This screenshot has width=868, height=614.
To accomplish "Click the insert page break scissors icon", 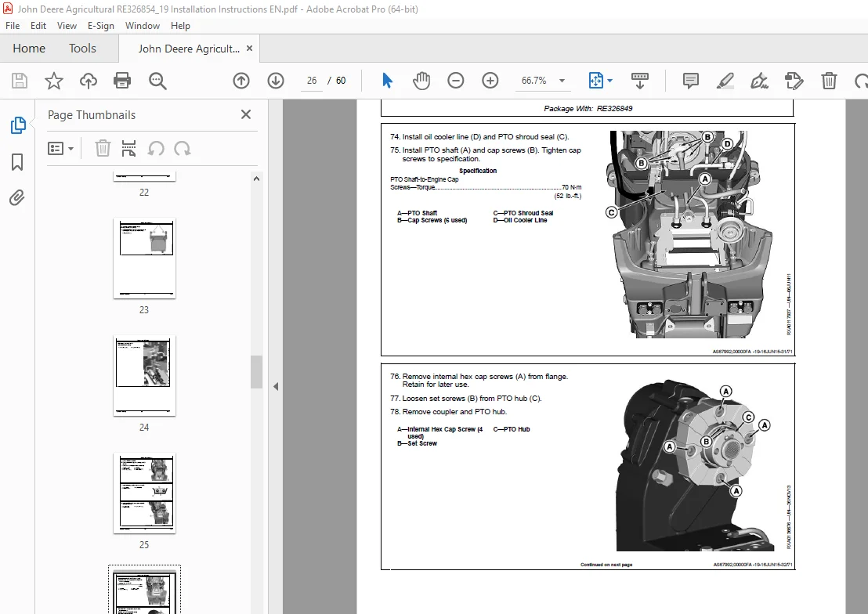I will 128,148.
